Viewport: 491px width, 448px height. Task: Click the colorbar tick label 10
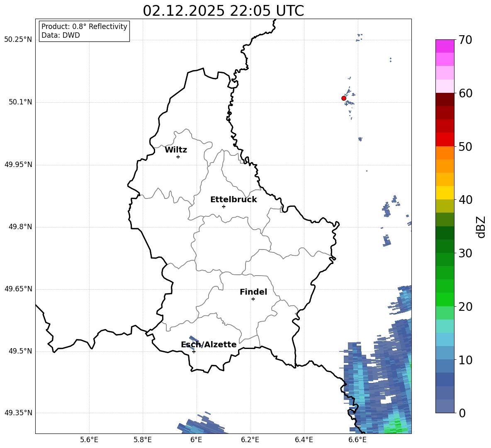[465, 360]
